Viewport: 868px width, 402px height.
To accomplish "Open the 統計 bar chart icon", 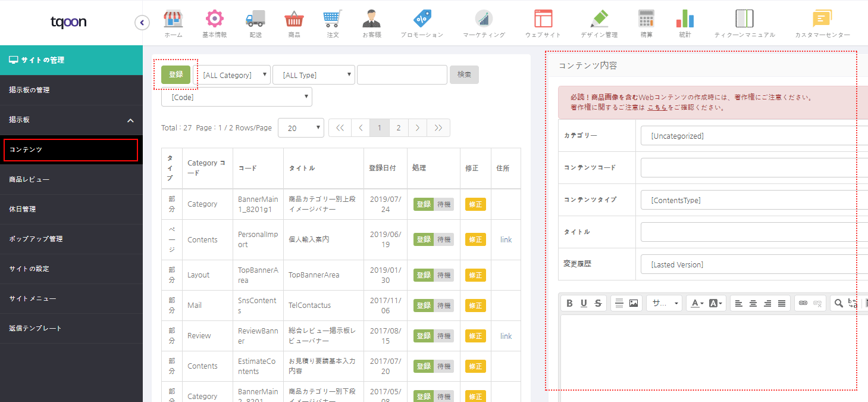I will [685, 19].
